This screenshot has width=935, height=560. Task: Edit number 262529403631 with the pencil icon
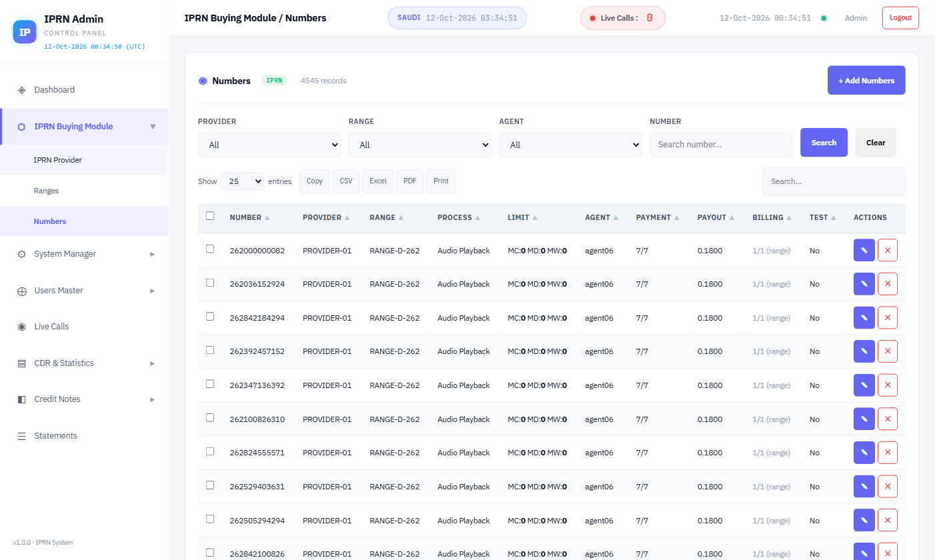[x=864, y=487]
